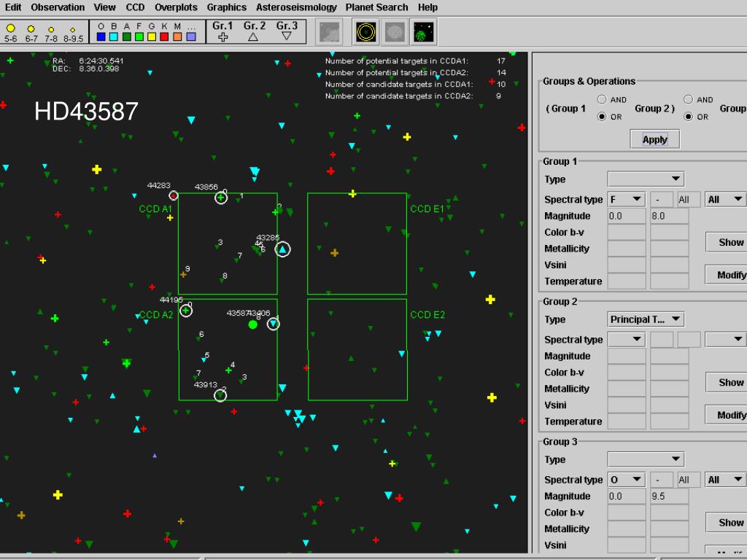Viewport: 747px width, 560px height.
Task: Click the Gr.3 inverted triangle icon
Action: [x=286, y=36]
